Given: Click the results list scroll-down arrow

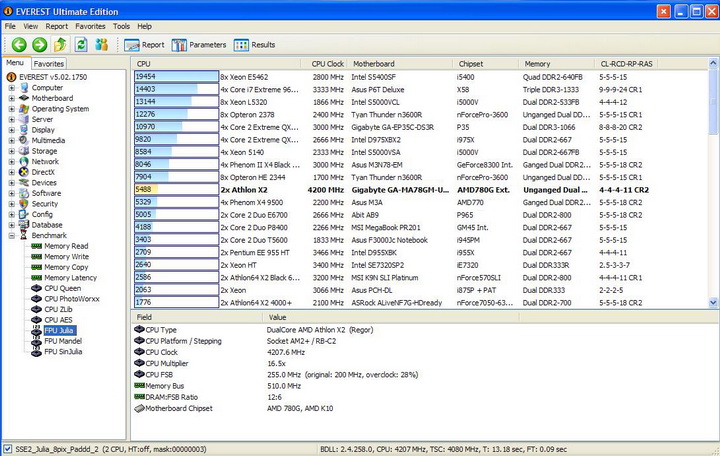Looking at the screenshot, I should 713,302.
